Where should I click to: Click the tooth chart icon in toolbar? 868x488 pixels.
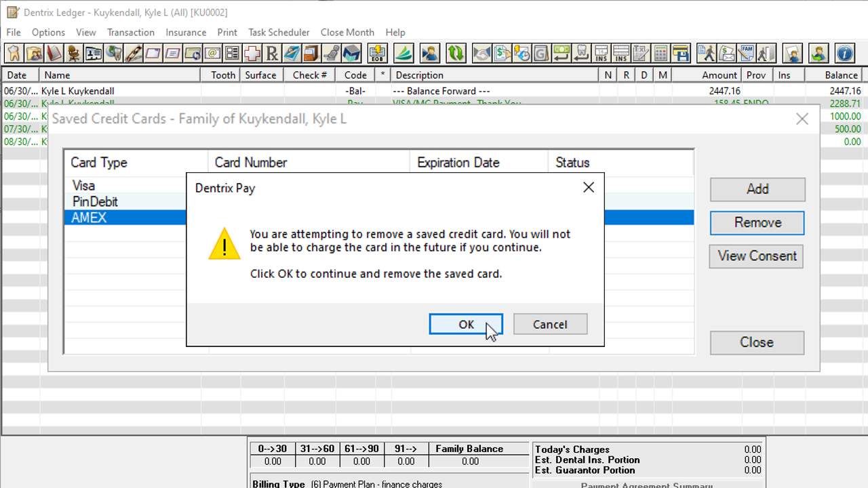click(x=13, y=53)
